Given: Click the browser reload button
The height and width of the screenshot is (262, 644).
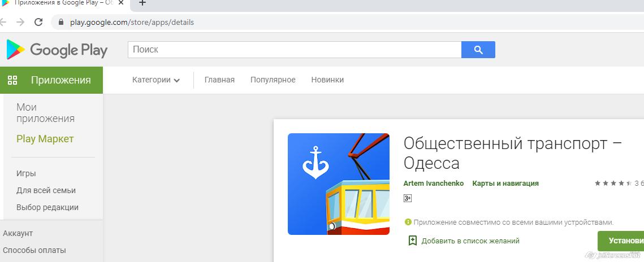Looking at the screenshot, I should [38, 23].
